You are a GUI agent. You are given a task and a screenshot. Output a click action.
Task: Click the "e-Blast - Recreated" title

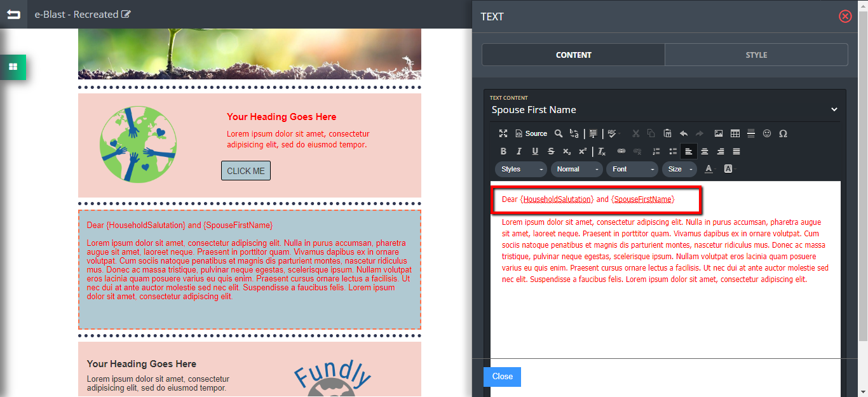click(76, 14)
